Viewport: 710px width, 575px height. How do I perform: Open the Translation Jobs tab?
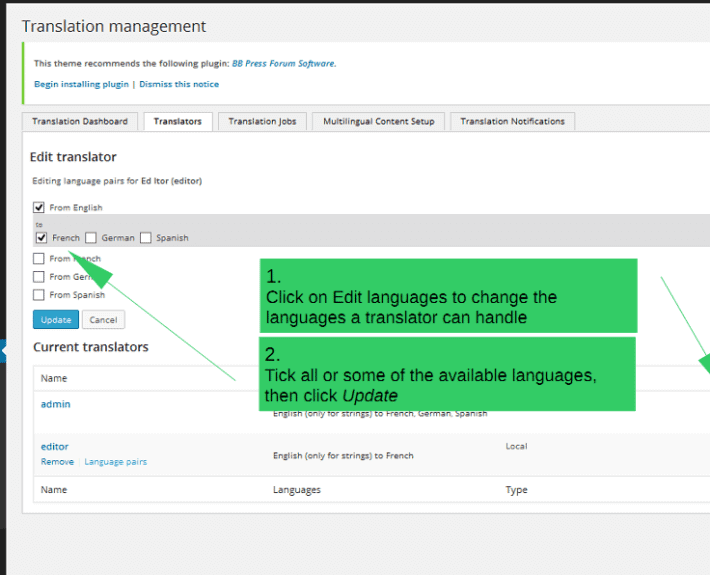coord(262,121)
